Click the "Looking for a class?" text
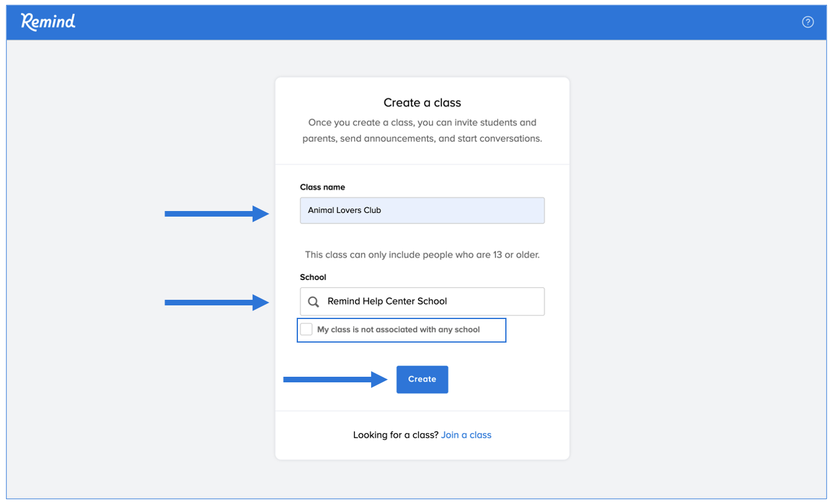 point(395,435)
